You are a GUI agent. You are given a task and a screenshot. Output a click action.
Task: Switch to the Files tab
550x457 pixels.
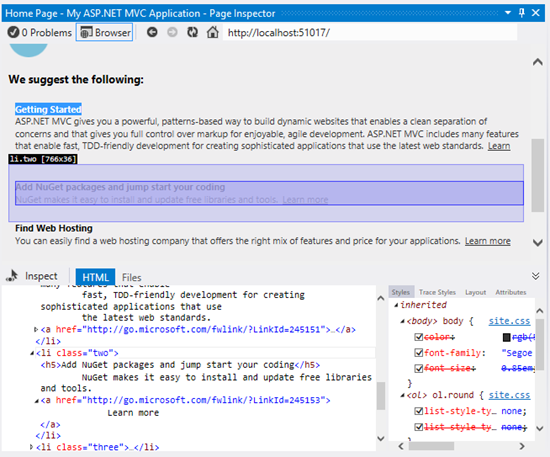[x=132, y=278]
